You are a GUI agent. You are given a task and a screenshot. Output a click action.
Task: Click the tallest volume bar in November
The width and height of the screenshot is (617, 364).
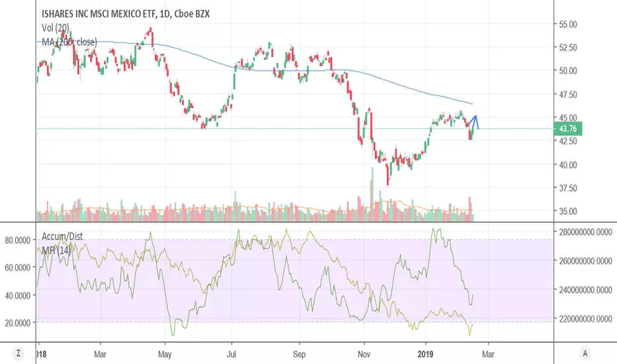[372, 195]
